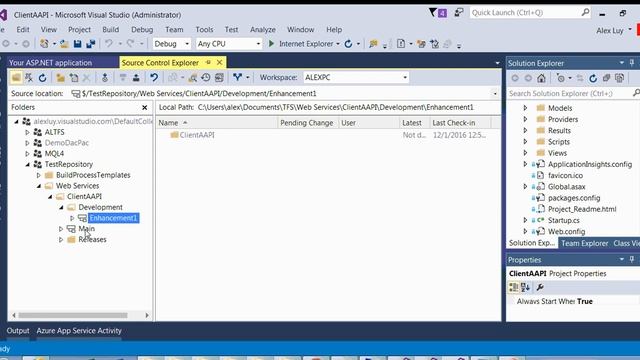Click Alphabetical sort icon in Properties

(x=525, y=287)
